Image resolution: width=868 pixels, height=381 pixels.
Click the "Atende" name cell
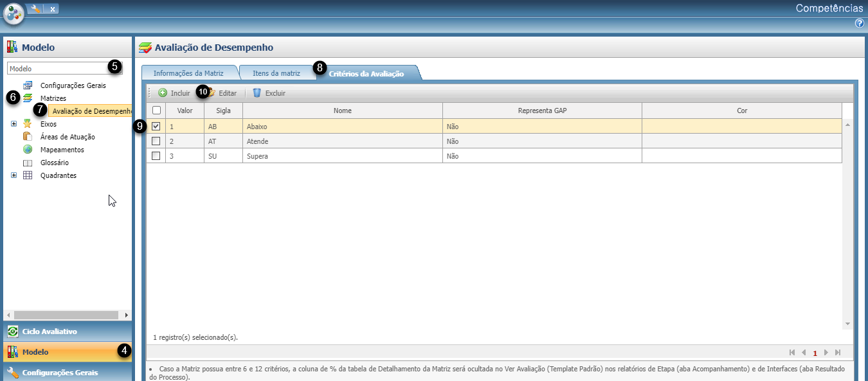pyautogui.click(x=343, y=141)
